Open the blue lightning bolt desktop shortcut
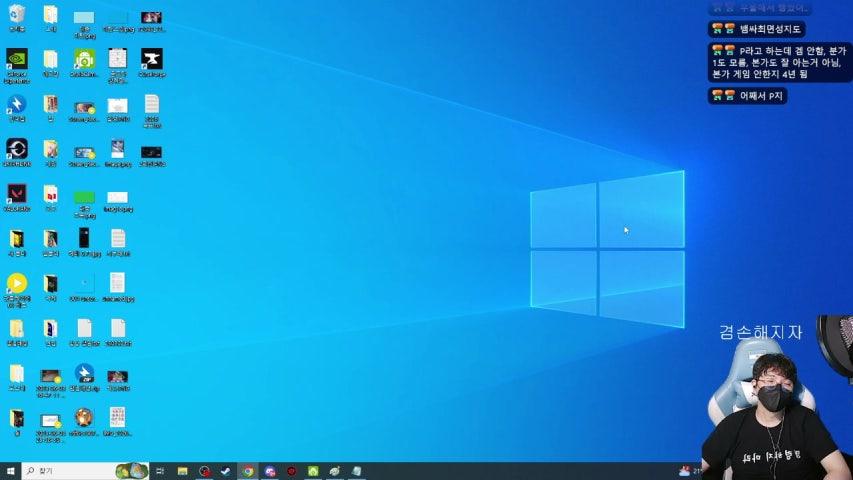The width and height of the screenshot is (853, 480). pos(17,108)
